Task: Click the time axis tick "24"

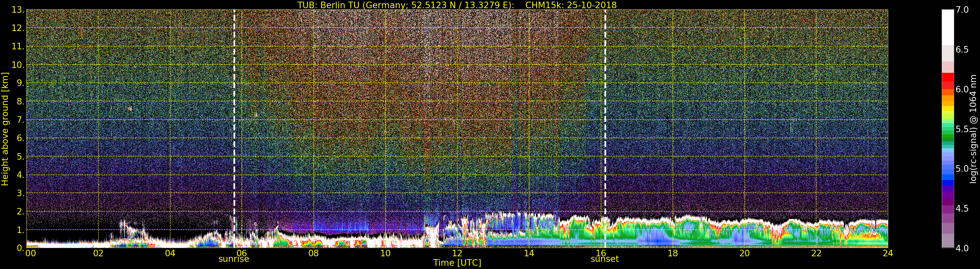Action: click(888, 253)
